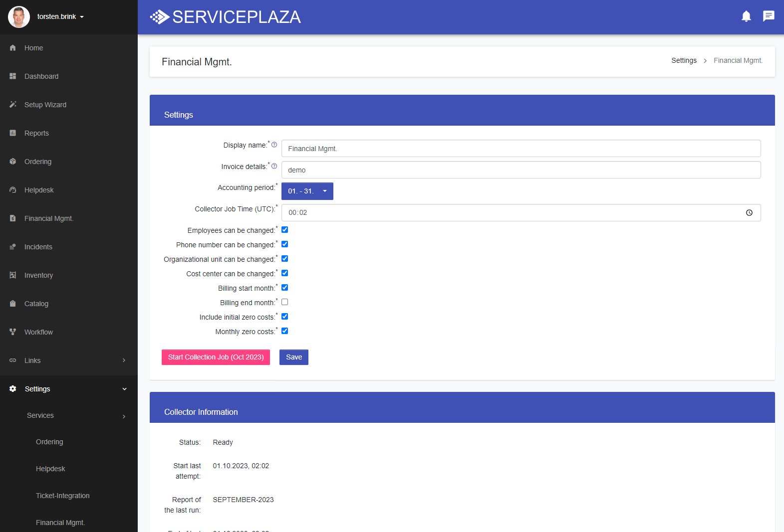Click the Save button
The width and height of the screenshot is (784, 532).
click(x=294, y=357)
